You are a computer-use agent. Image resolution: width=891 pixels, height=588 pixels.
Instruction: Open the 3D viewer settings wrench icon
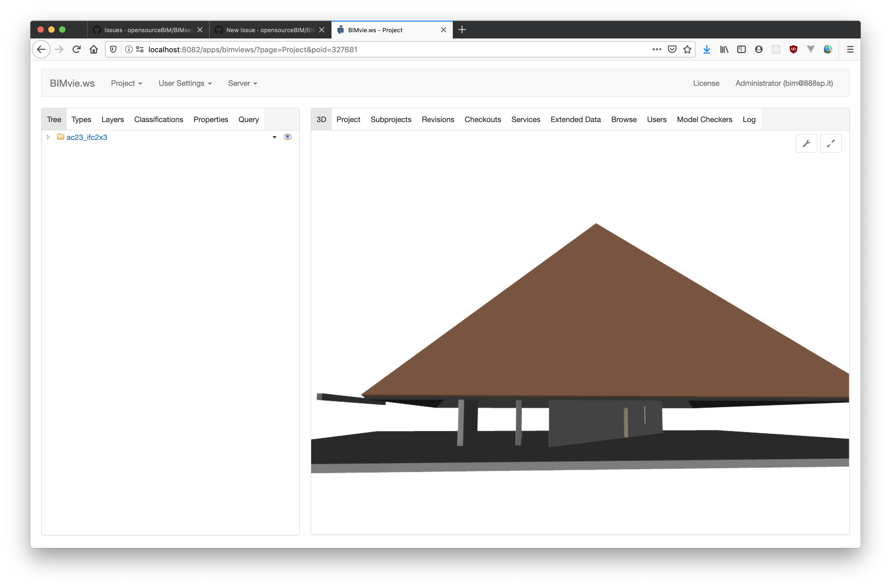(807, 143)
